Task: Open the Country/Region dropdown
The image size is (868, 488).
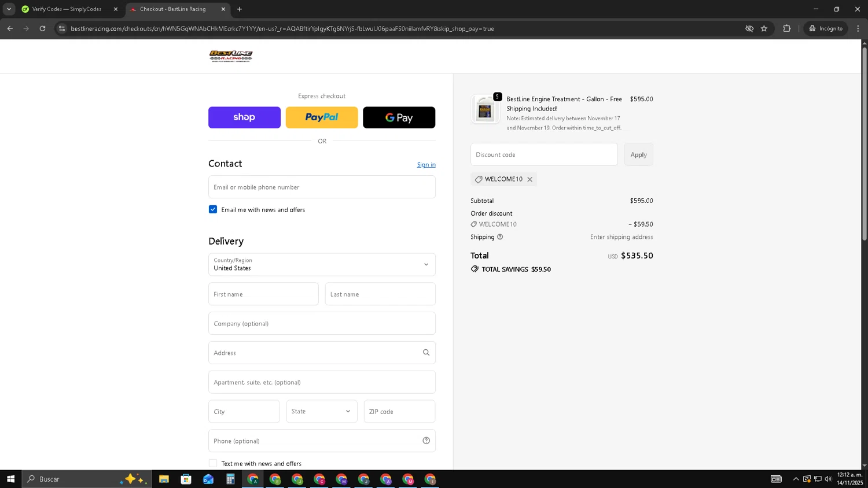Action: [322, 264]
